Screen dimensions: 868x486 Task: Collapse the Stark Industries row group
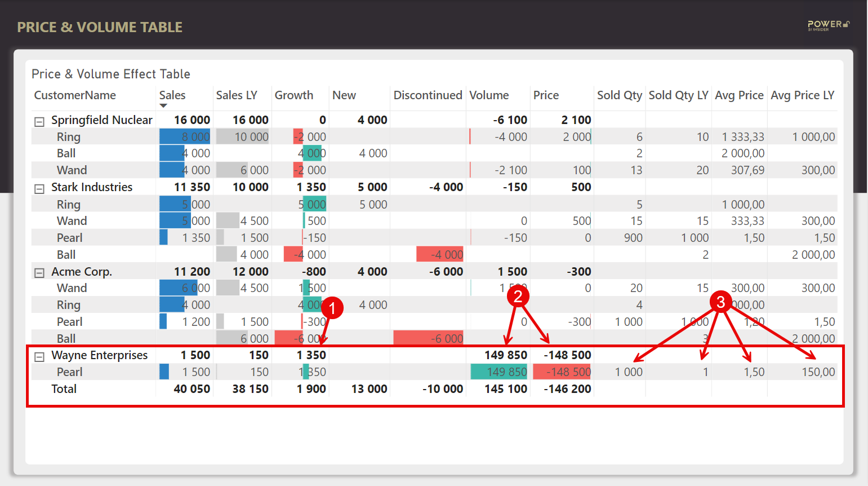(39, 189)
